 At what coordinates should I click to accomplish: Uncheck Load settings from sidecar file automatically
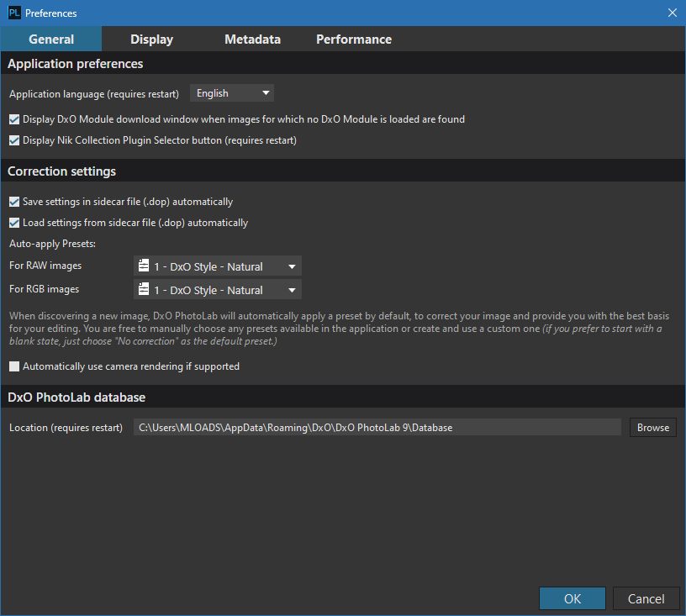coord(14,223)
